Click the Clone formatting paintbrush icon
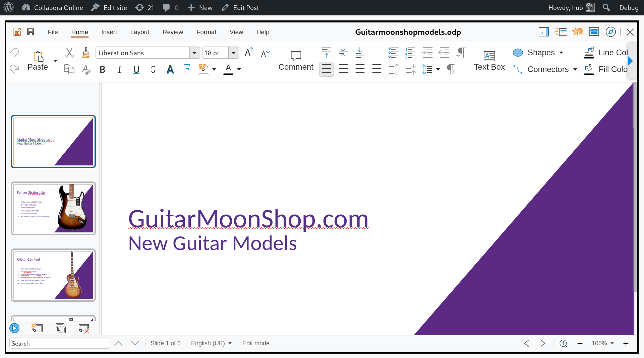Viewport: 644px width, 358px height. click(x=86, y=53)
